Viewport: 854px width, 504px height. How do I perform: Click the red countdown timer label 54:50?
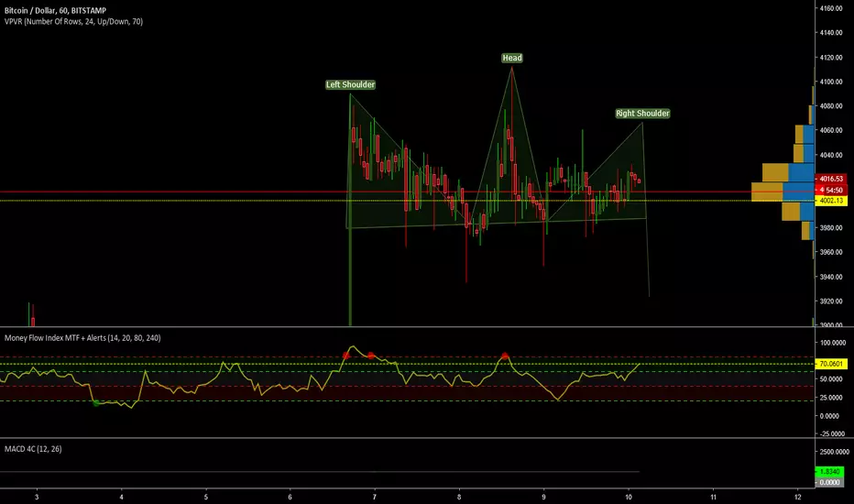[x=831, y=191]
